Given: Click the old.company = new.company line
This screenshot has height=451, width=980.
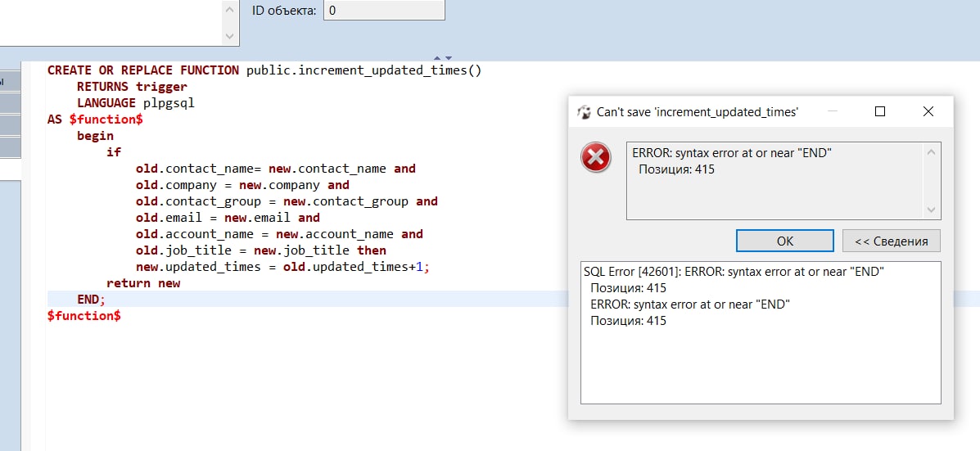Looking at the screenshot, I should click(242, 185).
